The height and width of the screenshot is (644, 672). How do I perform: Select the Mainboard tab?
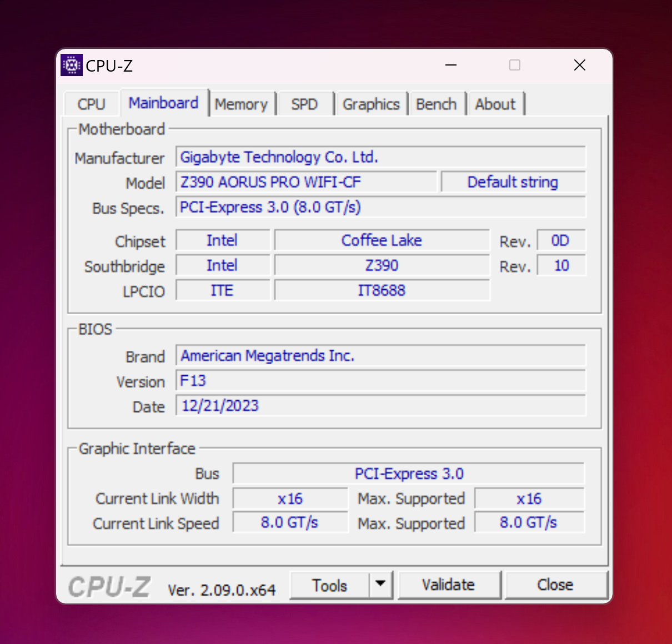coord(164,103)
